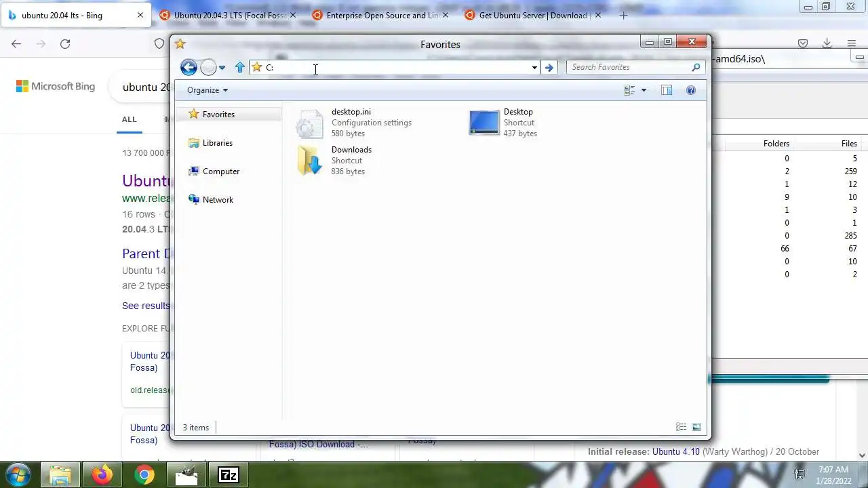The height and width of the screenshot is (488, 868).
Task: Open Firefox from taskbar
Action: click(102, 474)
